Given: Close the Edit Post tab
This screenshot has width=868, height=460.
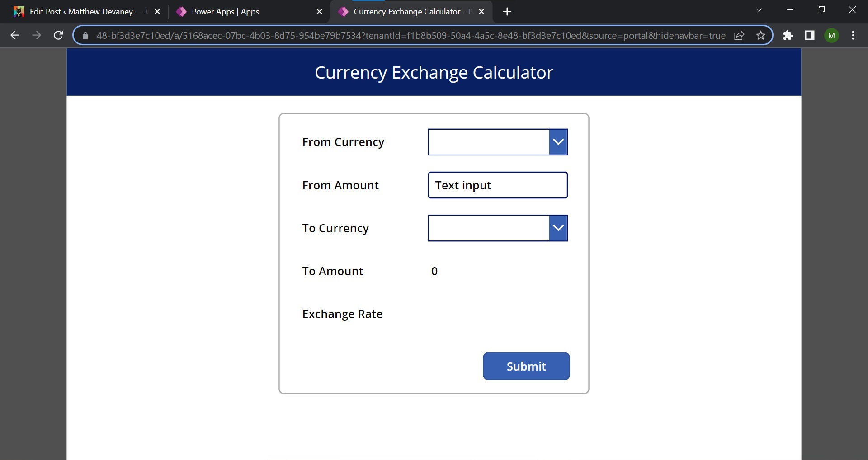Looking at the screenshot, I should 157,12.
